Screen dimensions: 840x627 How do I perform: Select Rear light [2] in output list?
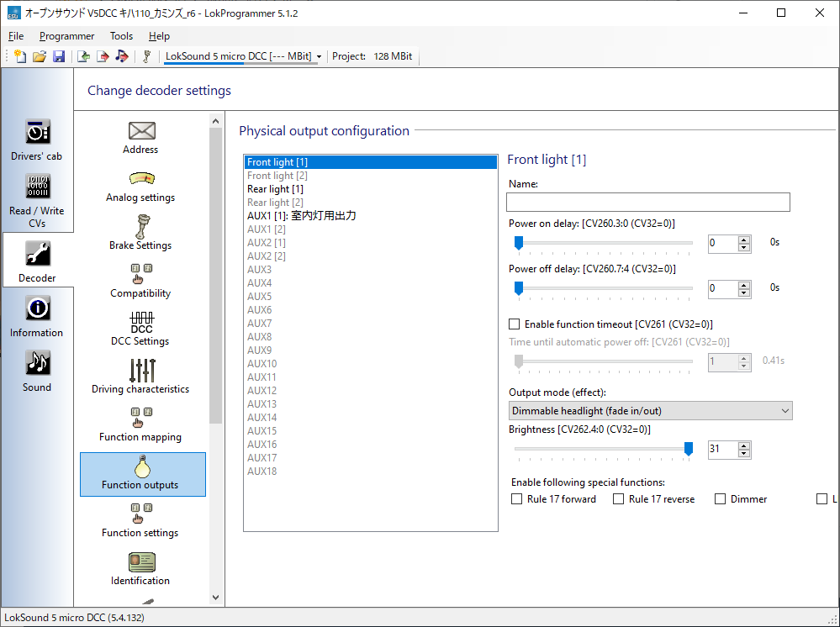pyautogui.click(x=371, y=203)
